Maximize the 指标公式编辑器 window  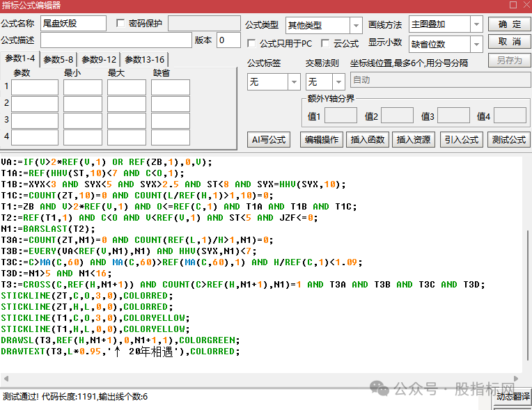pos(513,5)
